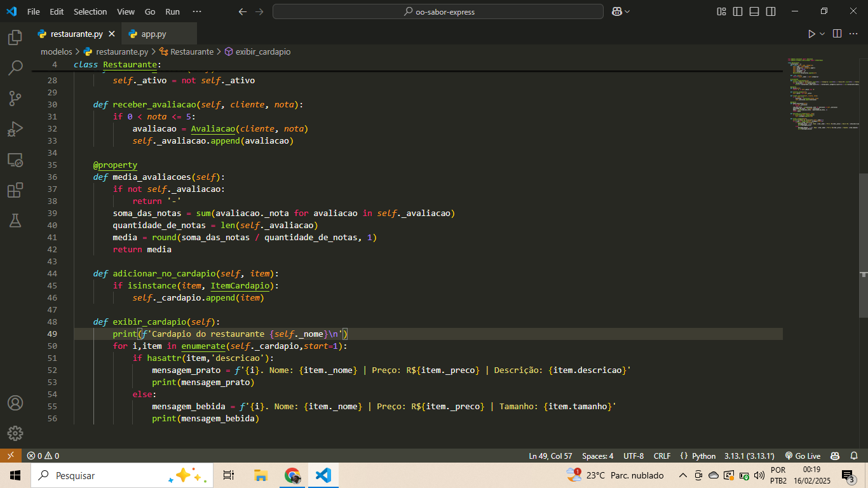Open the Run menu
The height and width of the screenshot is (488, 868).
(x=172, y=11)
